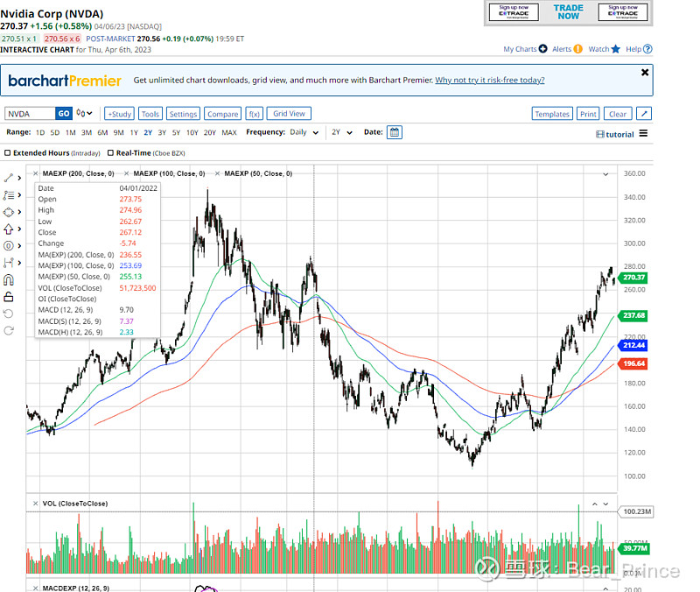The image size is (700, 592).
Task: Follow 'Why not try it risk-free today?' link
Action: tap(490, 80)
